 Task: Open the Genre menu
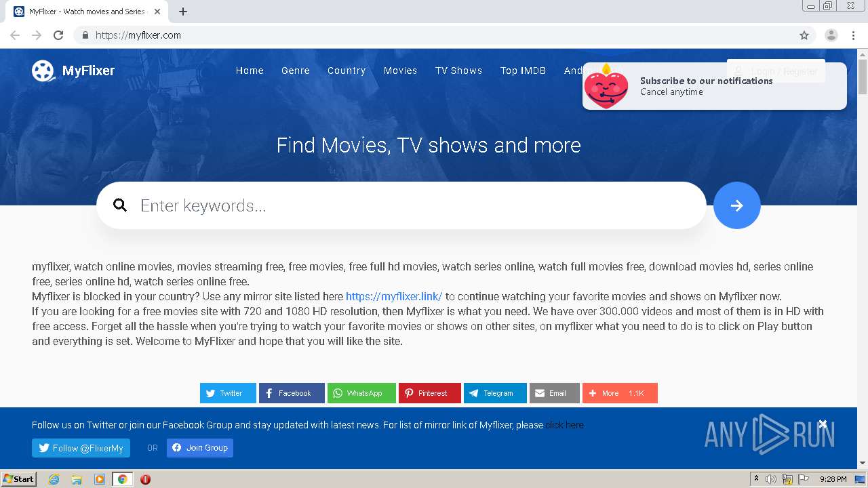point(296,70)
